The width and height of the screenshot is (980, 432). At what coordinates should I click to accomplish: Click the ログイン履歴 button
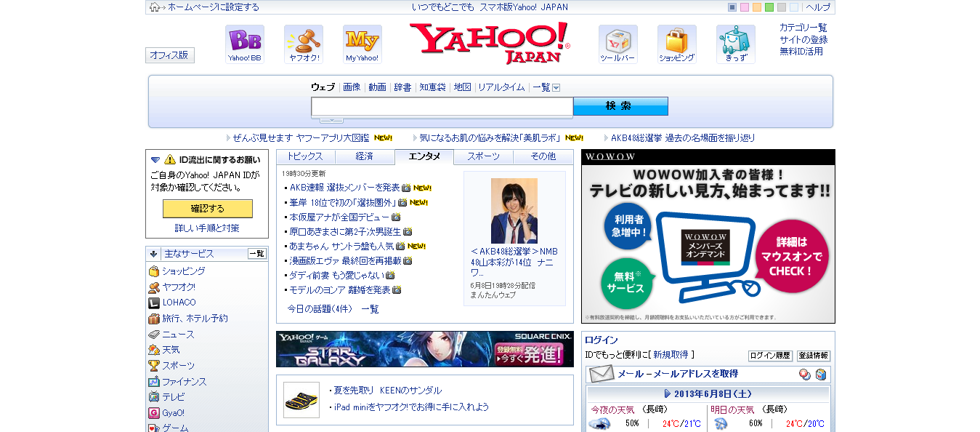[770, 356]
